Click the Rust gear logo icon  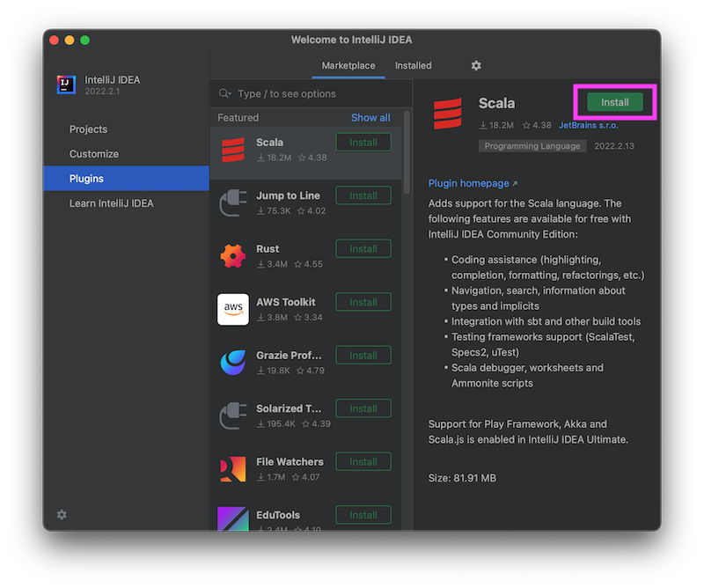(x=233, y=256)
